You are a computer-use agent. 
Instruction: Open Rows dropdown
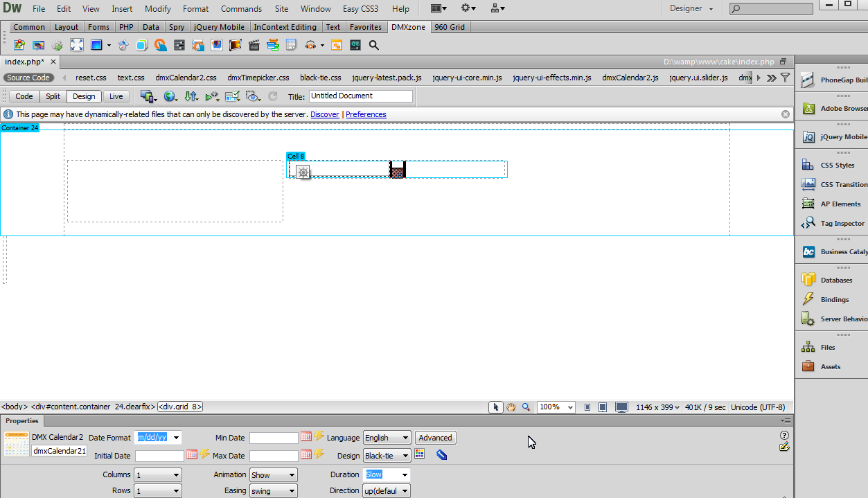click(158, 491)
